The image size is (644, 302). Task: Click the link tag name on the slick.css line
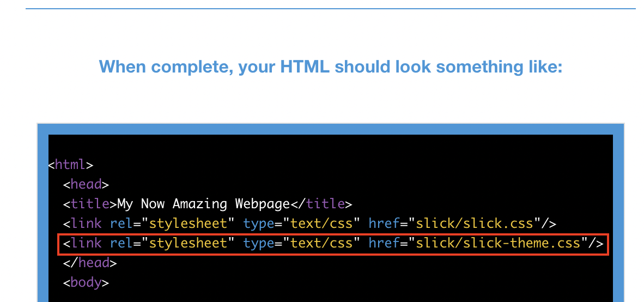tap(86, 224)
